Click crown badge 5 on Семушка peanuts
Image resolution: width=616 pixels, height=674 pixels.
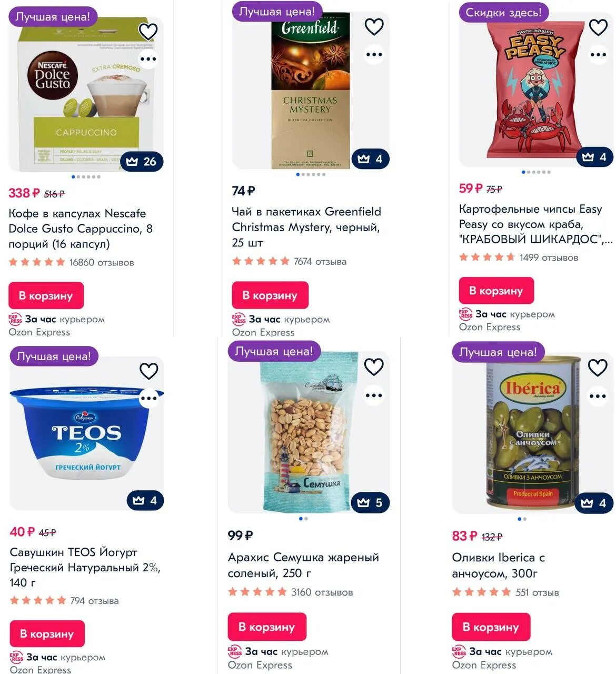click(371, 503)
